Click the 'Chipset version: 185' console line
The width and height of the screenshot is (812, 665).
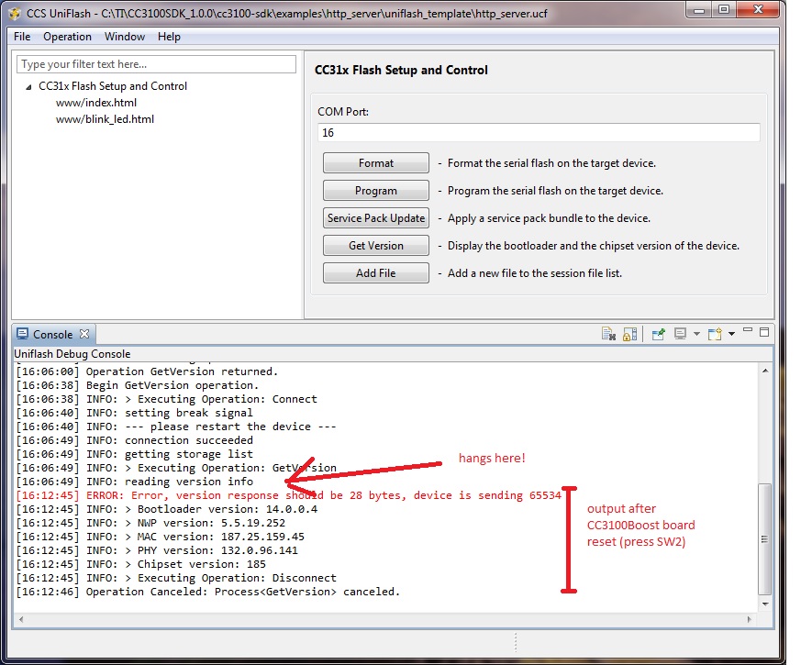(x=141, y=564)
